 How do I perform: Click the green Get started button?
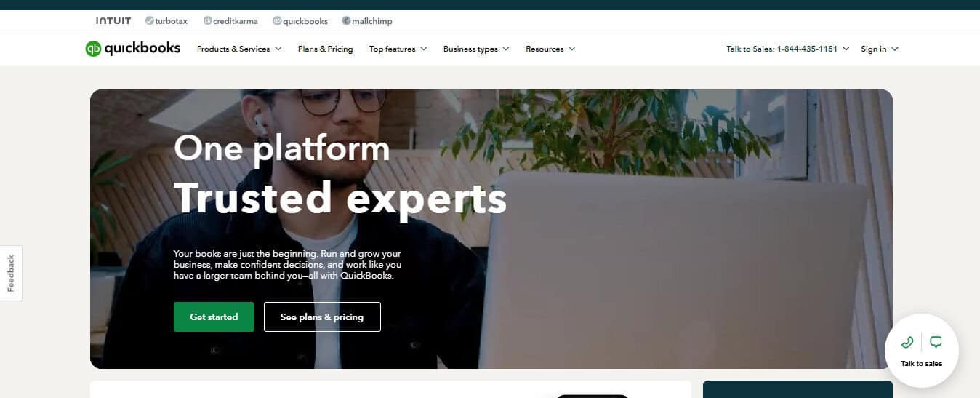pos(214,317)
